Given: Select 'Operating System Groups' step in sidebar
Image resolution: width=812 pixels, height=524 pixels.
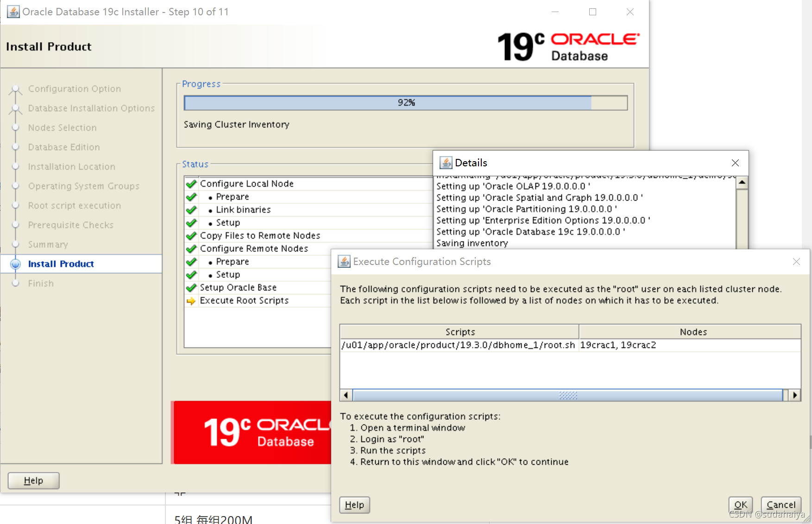Looking at the screenshot, I should [84, 186].
